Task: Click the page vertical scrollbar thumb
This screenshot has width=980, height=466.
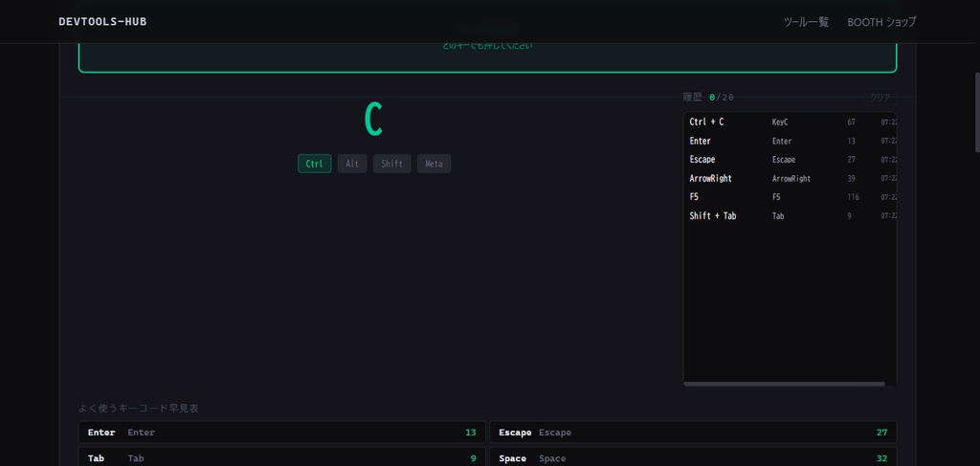Action: pos(976,111)
